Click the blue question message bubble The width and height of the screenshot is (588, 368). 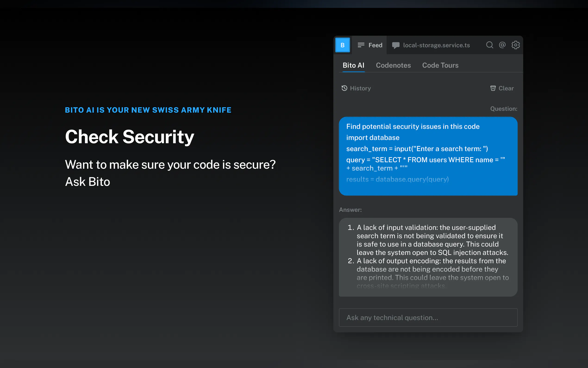[x=428, y=156]
